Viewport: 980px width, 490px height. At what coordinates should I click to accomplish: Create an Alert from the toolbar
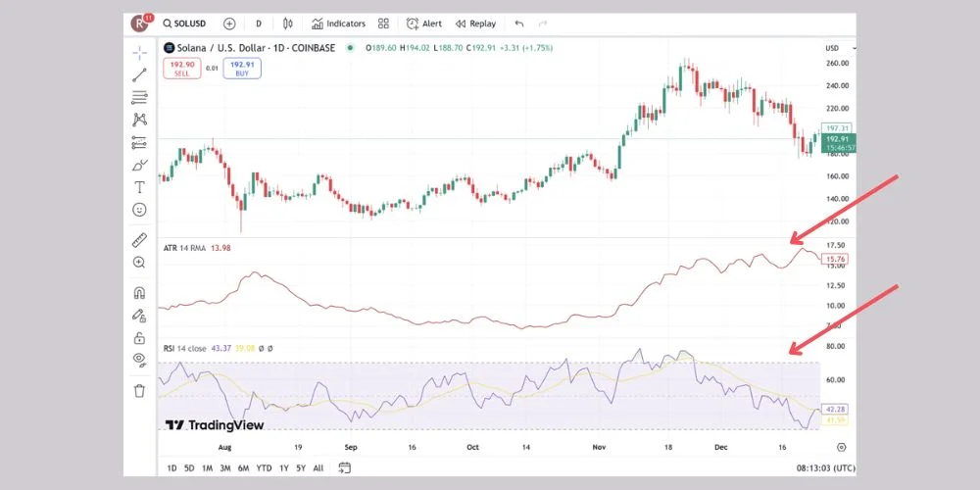point(423,24)
